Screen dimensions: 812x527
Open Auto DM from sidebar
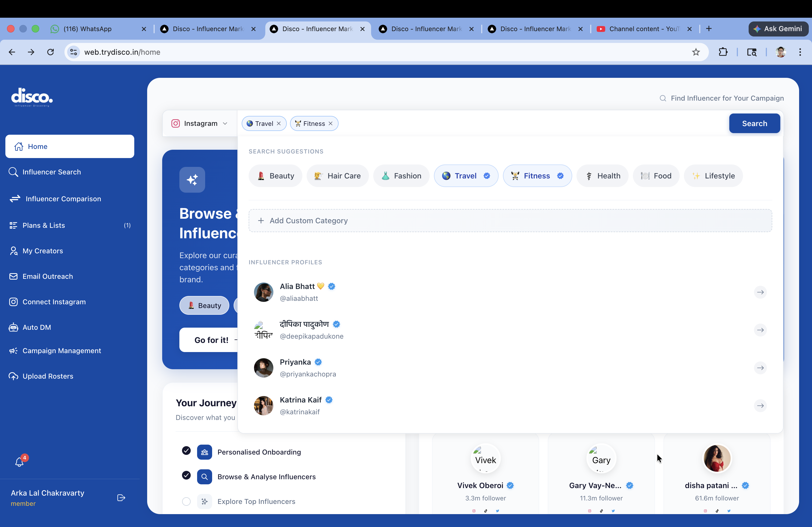point(37,327)
